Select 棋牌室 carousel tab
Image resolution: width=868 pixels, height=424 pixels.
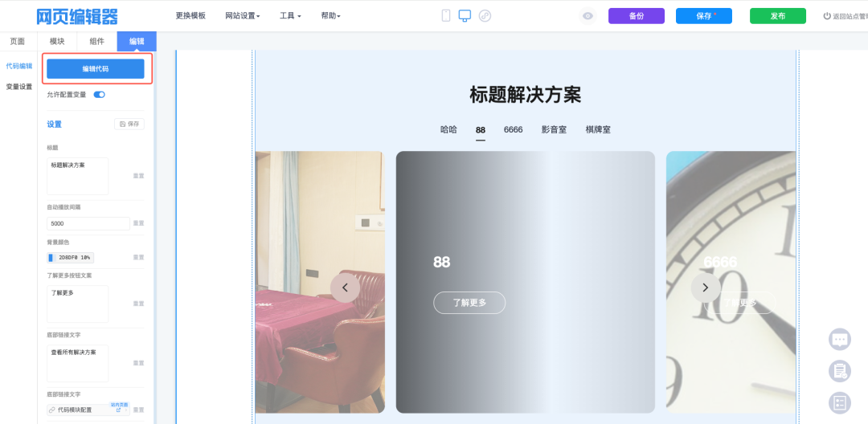tap(599, 130)
